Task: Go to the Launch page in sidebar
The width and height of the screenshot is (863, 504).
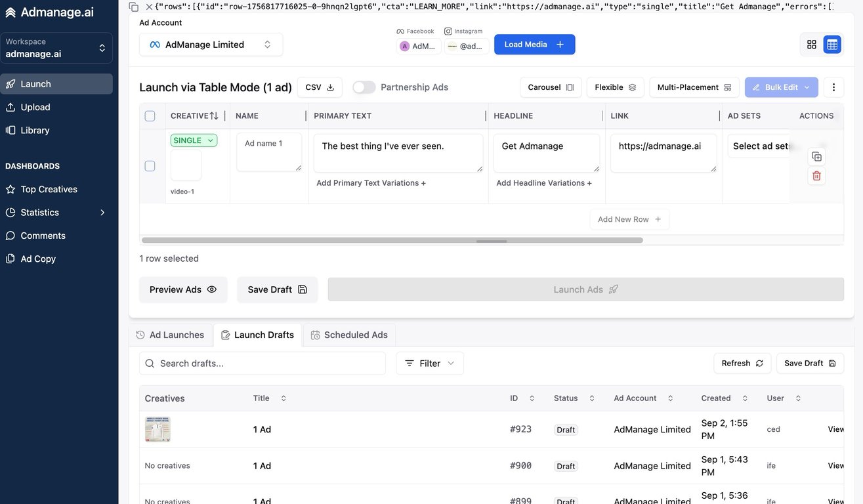Action: [56, 84]
